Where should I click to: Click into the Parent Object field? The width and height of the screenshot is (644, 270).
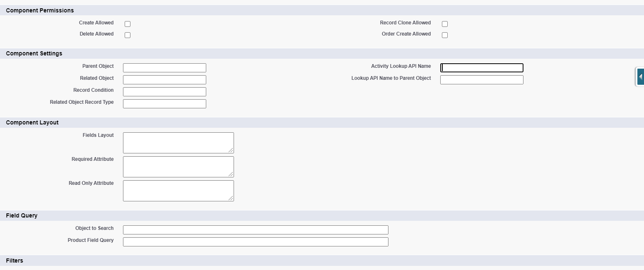pos(164,68)
